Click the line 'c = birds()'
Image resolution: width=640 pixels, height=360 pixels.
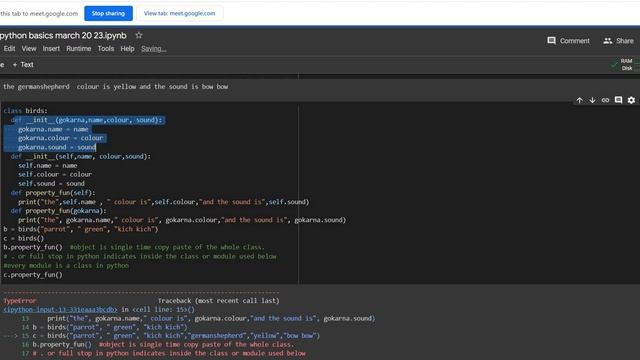[24, 238]
